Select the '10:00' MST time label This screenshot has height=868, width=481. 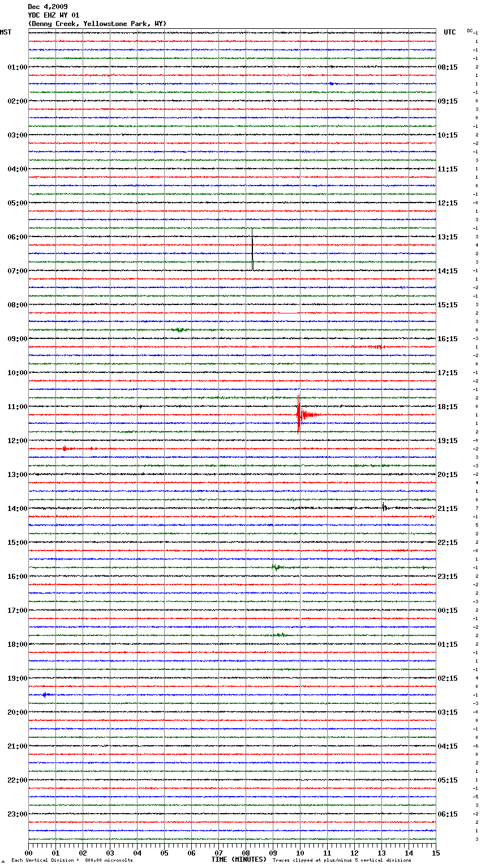[x=18, y=373]
